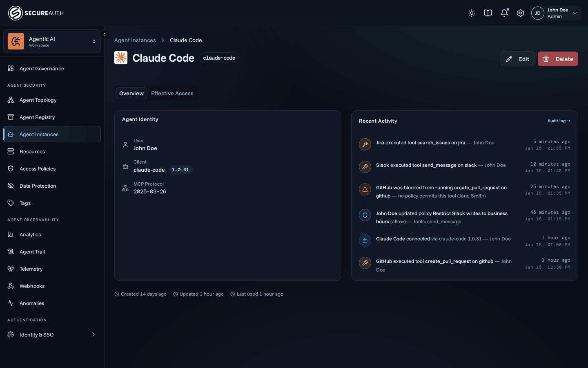
Task: Click the Data Protection eye-slash icon
Action: click(x=11, y=186)
